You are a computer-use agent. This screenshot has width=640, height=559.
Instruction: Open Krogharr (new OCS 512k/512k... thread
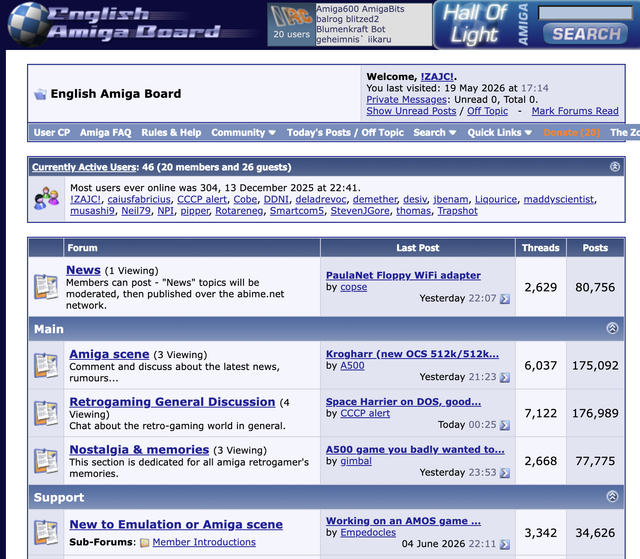coord(412,354)
